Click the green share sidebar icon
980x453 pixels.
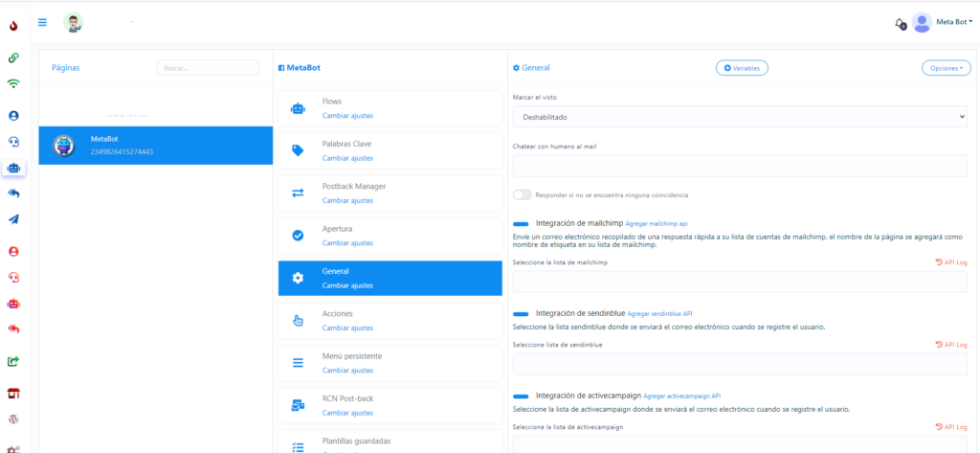point(13,361)
